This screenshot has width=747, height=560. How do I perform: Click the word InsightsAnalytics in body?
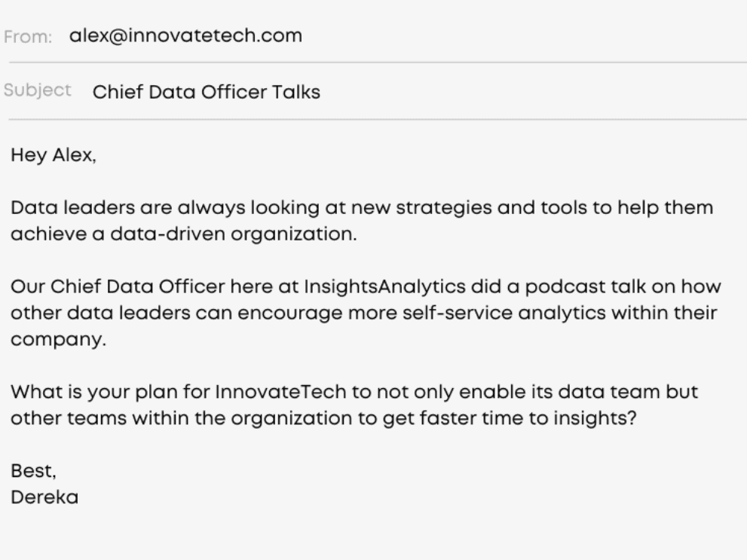pyautogui.click(x=384, y=286)
